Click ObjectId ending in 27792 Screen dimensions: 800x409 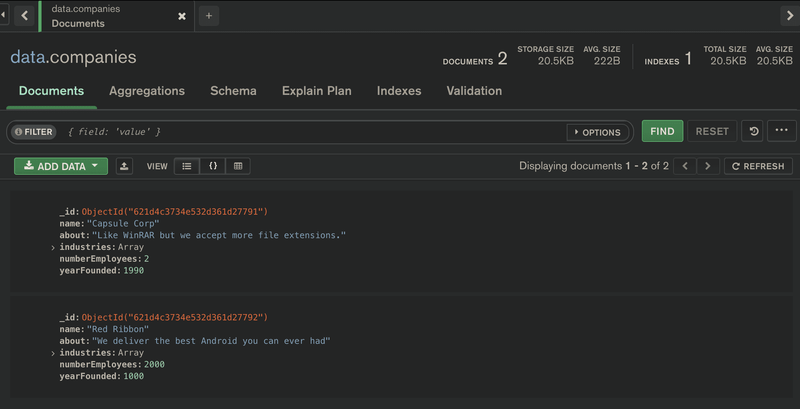point(174,317)
